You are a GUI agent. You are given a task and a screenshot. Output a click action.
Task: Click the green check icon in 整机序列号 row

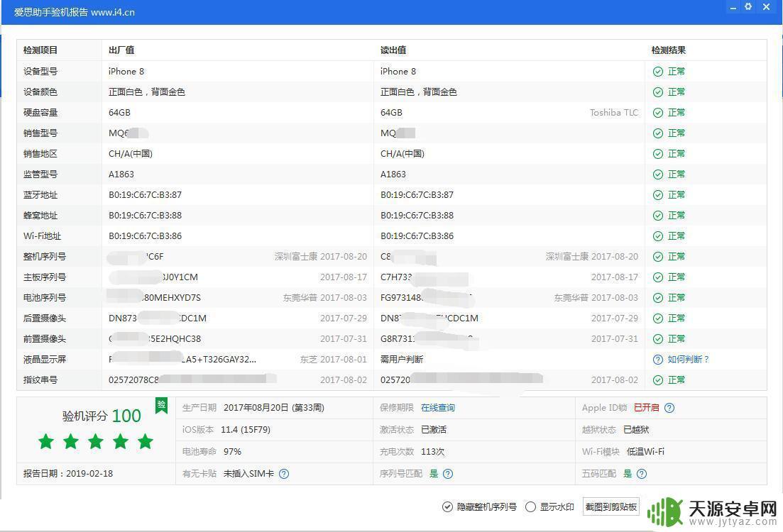[657, 257]
